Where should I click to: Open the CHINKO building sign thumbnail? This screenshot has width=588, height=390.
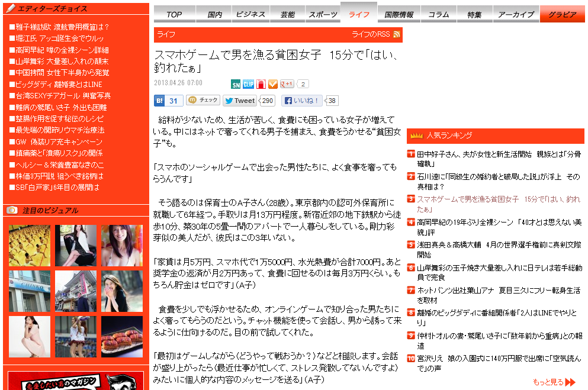point(30,292)
